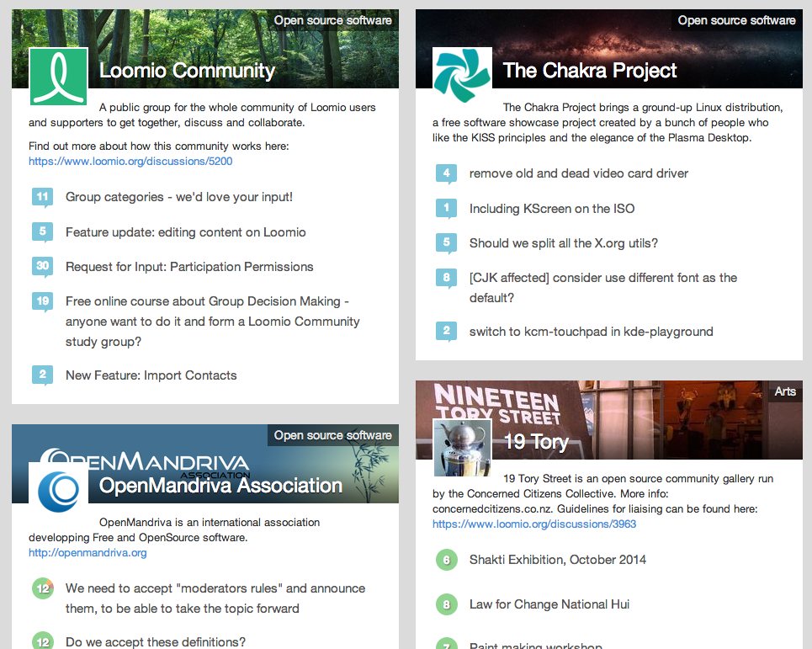Screen dimensions: 812x649
Task: Follow the loomio.org/discussions/3963 link
Action: 534,524
